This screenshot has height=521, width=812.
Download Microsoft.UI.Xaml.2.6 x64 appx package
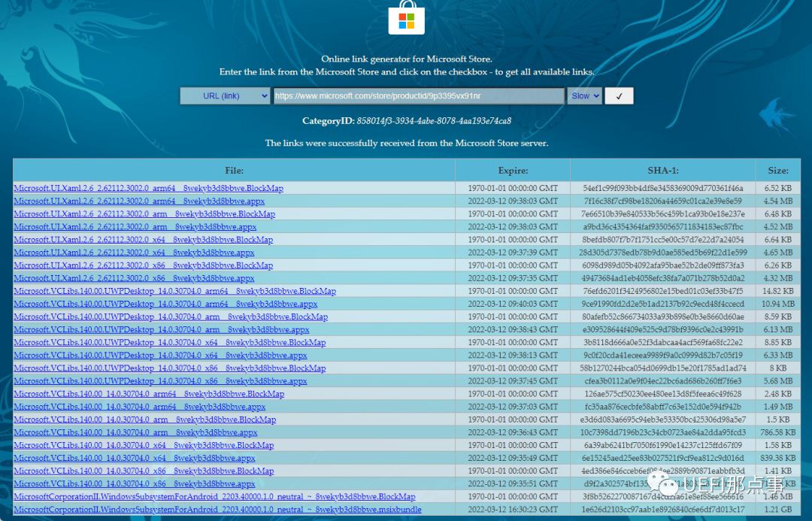[x=135, y=253]
